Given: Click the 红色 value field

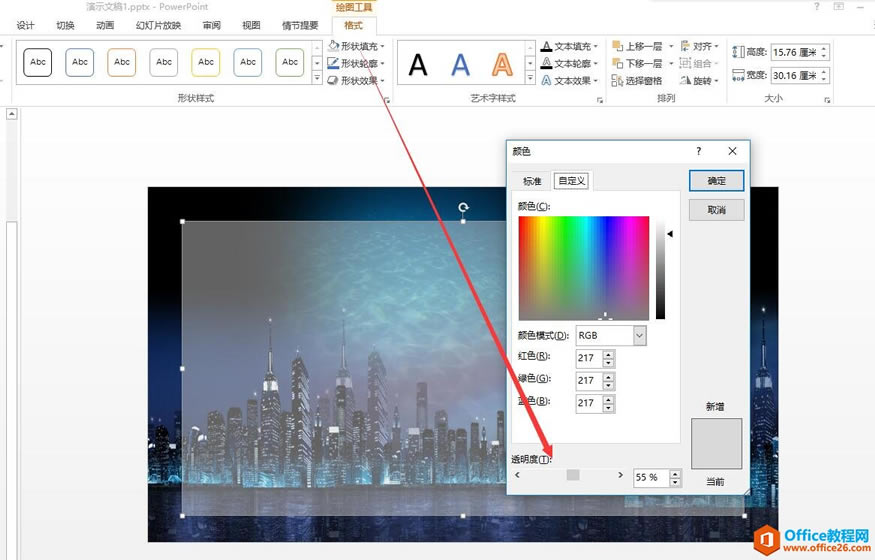Looking at the screenshot, I should [589, 358].
